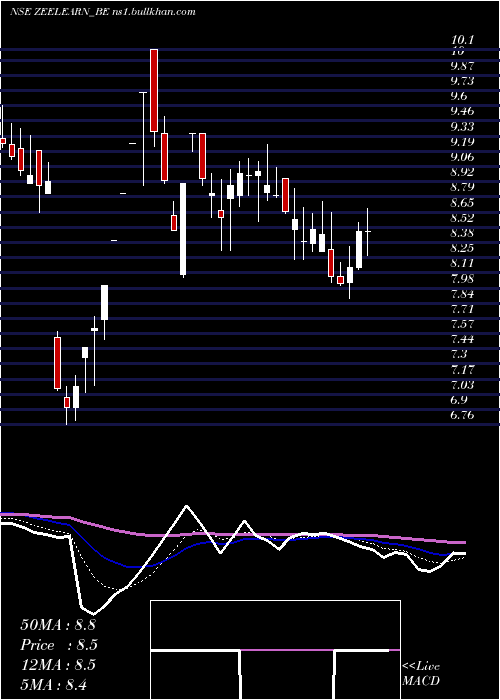500x700 pixels.
Task: Select the 8.65 price axis label
Action: pyautogui.click(x=462, y=203)
